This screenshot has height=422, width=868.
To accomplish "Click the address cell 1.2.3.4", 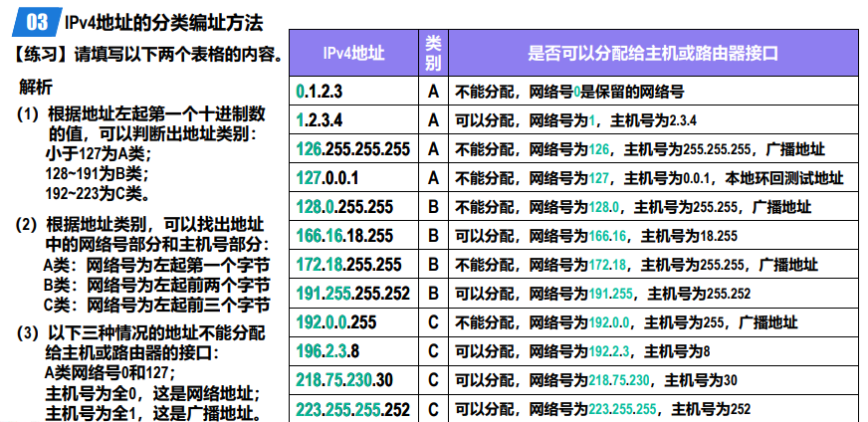I will (320, 120).
